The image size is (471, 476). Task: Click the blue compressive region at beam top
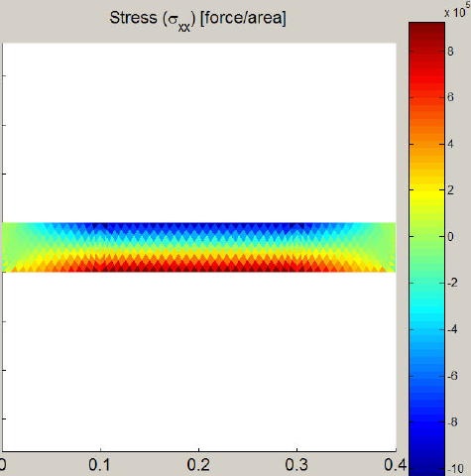tap(198, 227)
